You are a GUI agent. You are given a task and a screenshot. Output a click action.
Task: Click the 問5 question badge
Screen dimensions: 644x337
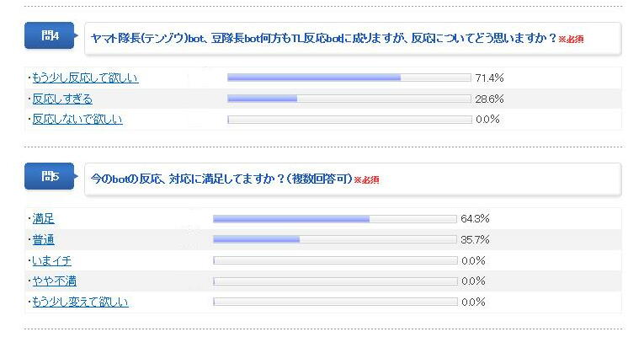51,177
